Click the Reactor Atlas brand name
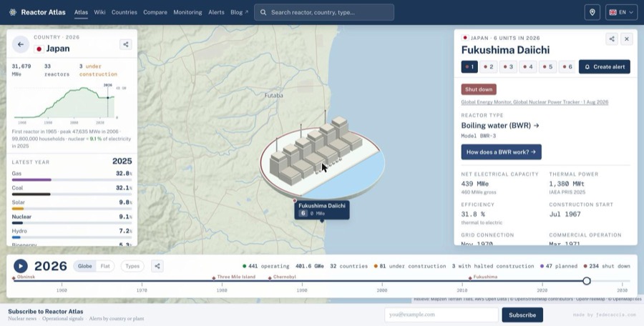This screenshot has height=326, width=644. (x=43, y=12)
